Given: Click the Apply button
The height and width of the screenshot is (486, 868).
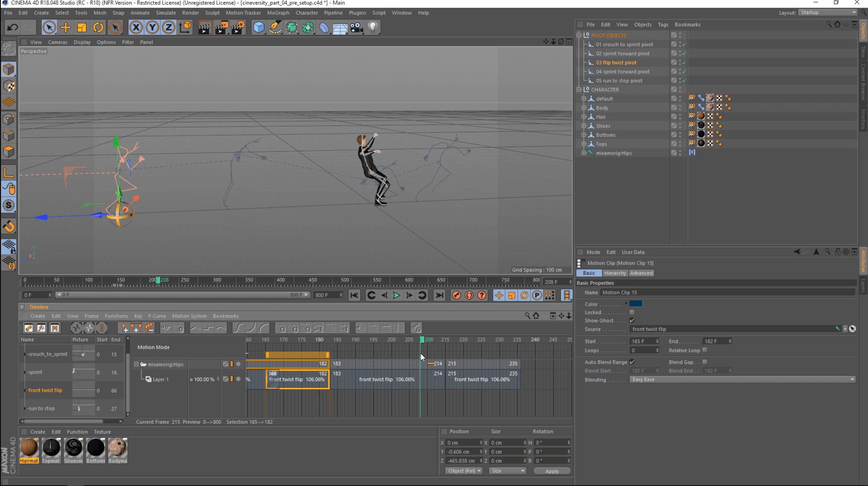Looking at the screenshot, I should [552, 471].
